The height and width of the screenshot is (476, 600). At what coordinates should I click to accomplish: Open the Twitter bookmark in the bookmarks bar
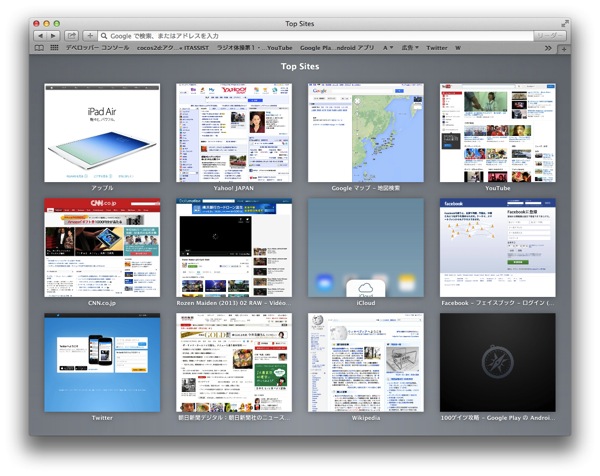tap(437, 48)
